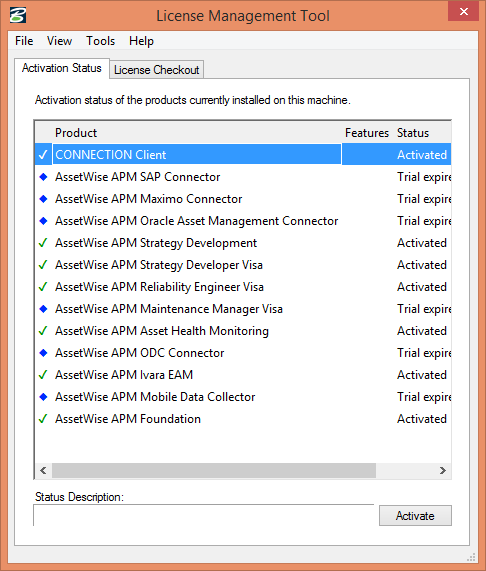Click green checkmark beside Asset Health Monitoring
Image resolution: width=486 pixels, height=571 pixels.
[43, 331]
